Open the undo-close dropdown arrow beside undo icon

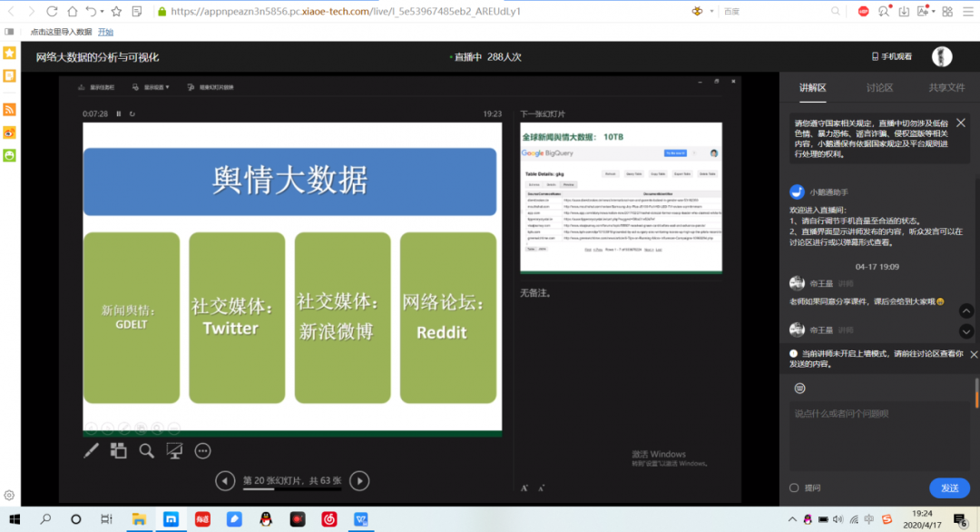tap(102, 12)
